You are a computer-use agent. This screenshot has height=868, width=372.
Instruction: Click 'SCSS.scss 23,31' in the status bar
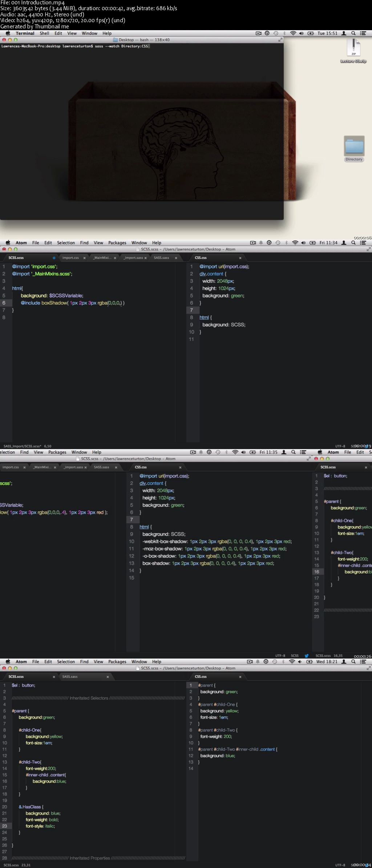click(x=17, y=865)
